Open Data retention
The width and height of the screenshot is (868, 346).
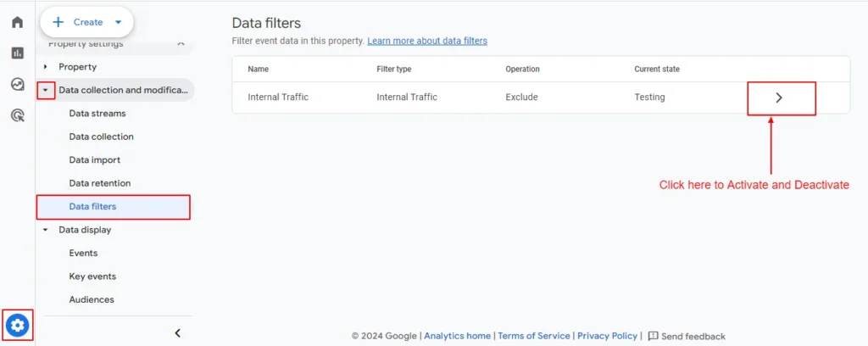coord(100,183)
